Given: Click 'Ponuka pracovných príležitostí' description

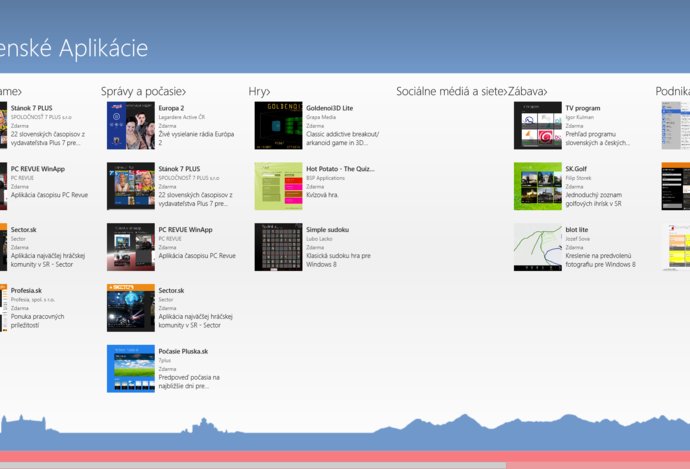Looking at the screenshot, I should pyautogui.click(x=37, y=320).
